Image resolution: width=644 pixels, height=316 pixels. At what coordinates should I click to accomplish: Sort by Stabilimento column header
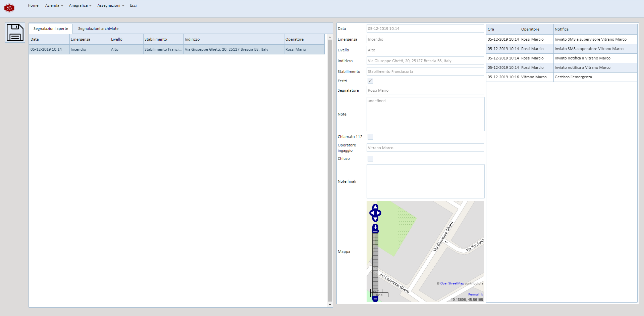163,39
